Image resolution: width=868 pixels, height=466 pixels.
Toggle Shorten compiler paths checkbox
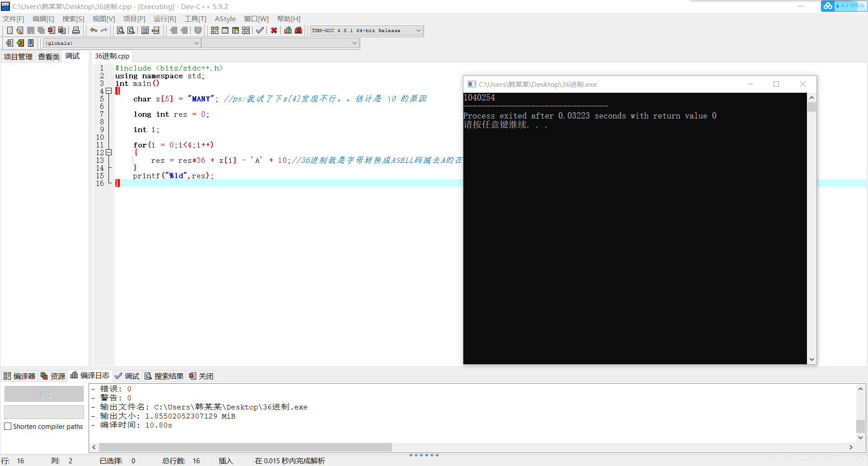coord(8,426)
